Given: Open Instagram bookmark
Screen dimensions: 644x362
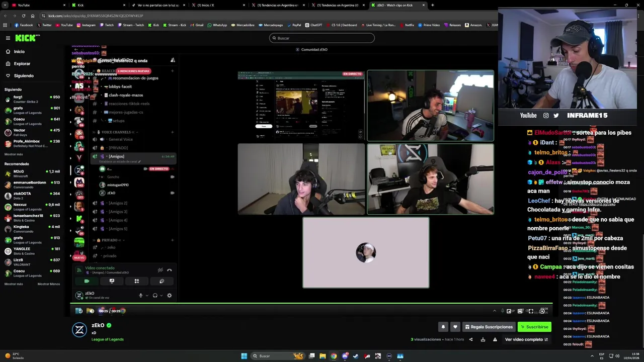Looking at the screenshot, I should [x=86, y=25].
